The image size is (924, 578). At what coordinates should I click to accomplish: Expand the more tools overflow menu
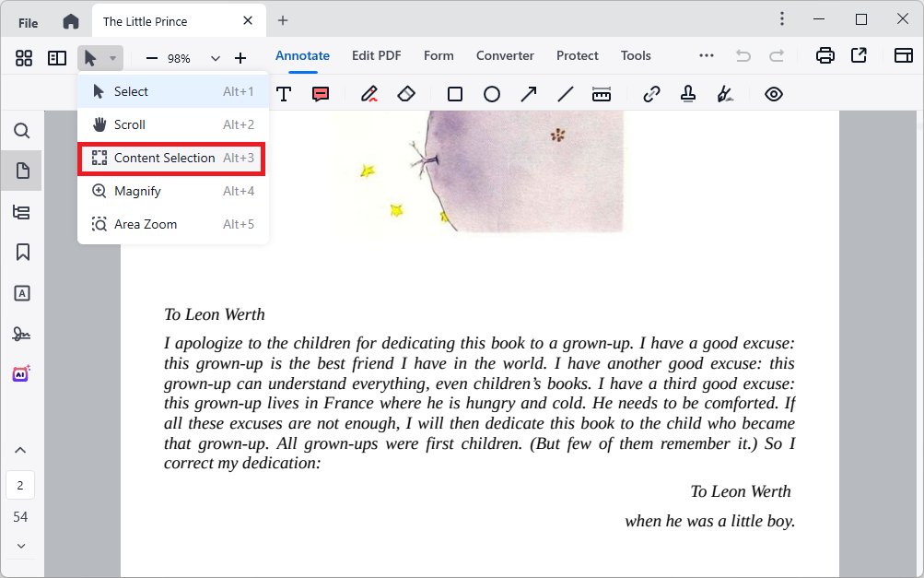(x=706, y=55)
